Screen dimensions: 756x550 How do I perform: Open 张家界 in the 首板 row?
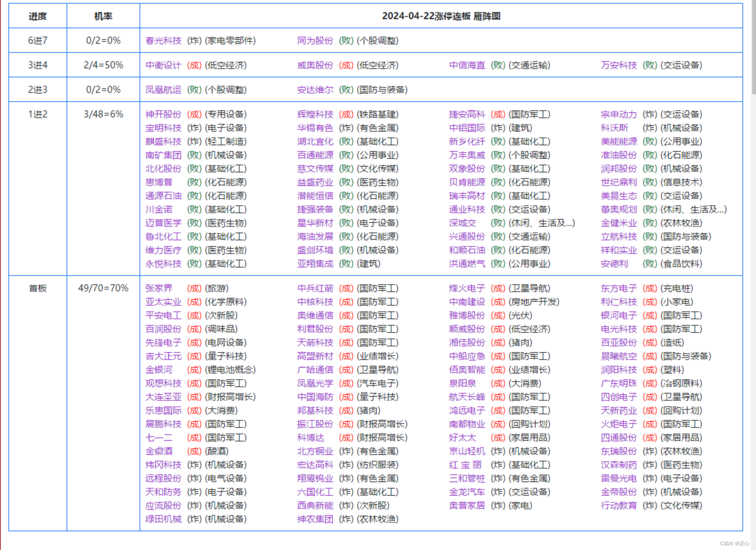coord(159,288)
